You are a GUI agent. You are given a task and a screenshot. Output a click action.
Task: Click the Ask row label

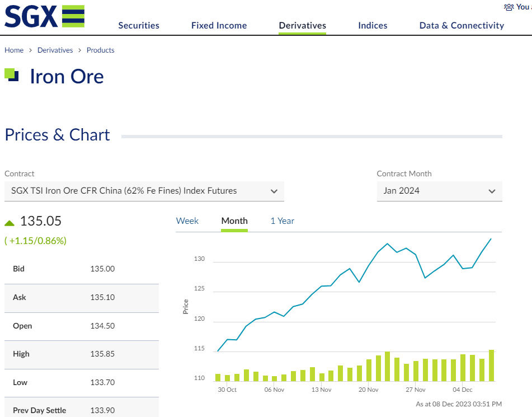(x=20, y=297)
